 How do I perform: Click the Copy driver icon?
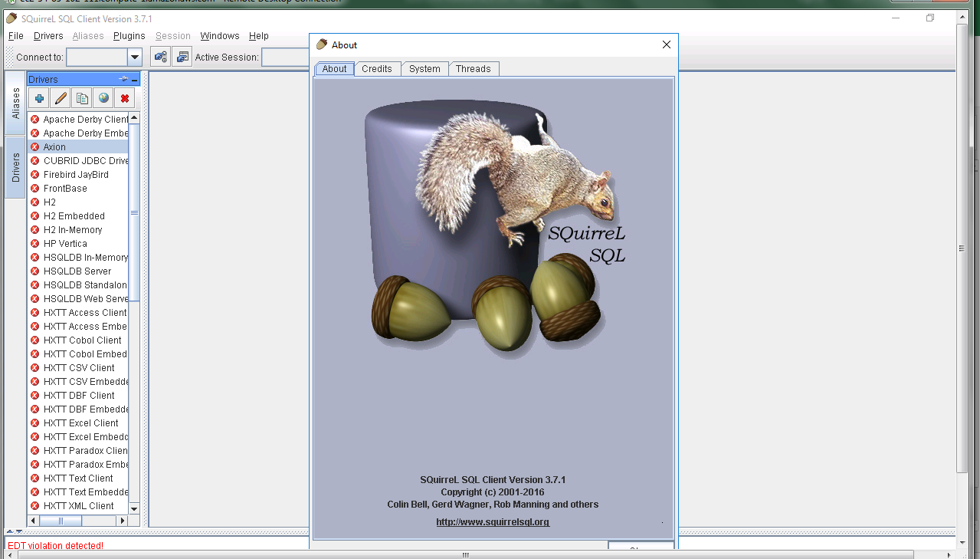coord(82,98)
